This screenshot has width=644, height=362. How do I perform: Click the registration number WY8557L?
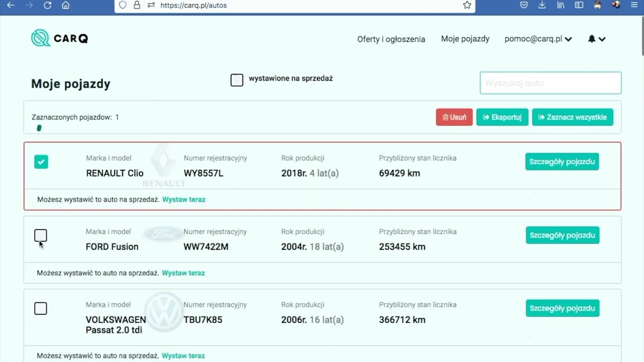tap(203, 173)
